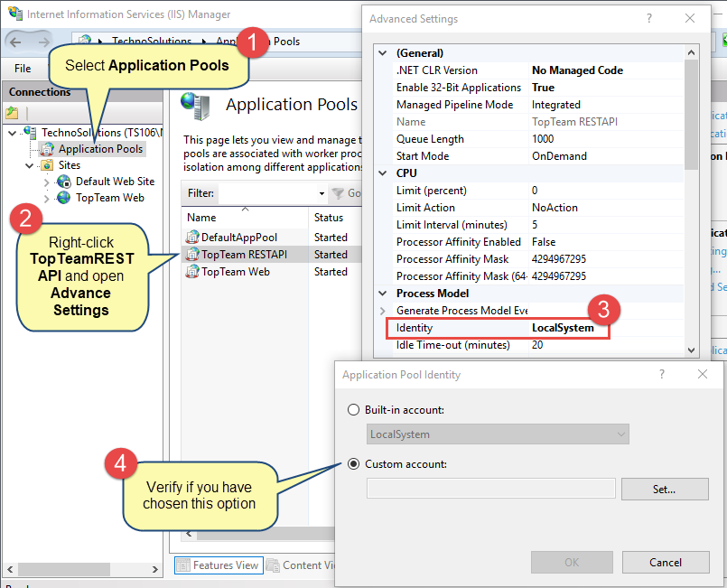Select the Custom account radio button

(353, 463)
